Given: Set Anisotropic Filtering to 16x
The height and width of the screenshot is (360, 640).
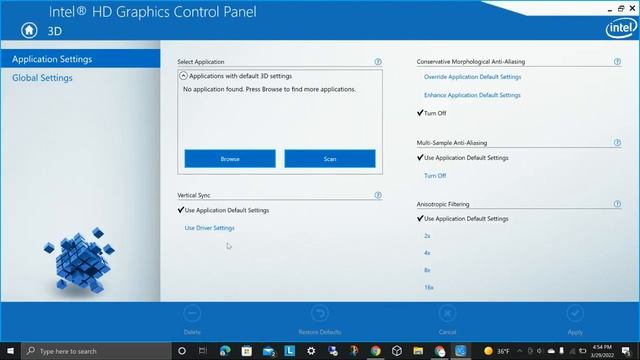Looking at the screenshot, I should pos(429,288).
